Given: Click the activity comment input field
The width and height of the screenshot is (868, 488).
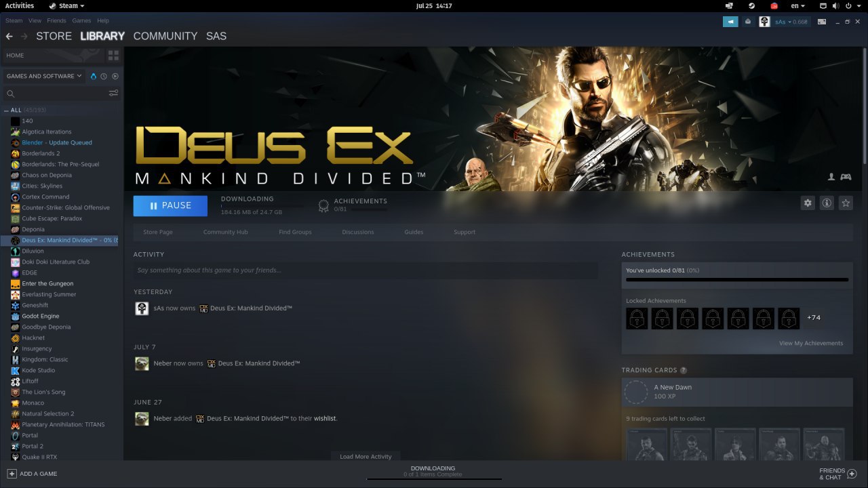Looking at the screenshot, I should (x=366, y=270).
